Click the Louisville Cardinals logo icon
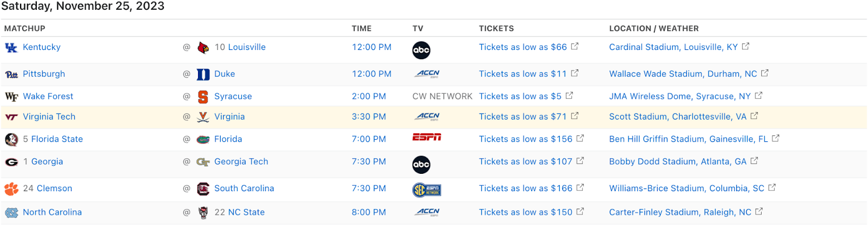 pos(203,48)
